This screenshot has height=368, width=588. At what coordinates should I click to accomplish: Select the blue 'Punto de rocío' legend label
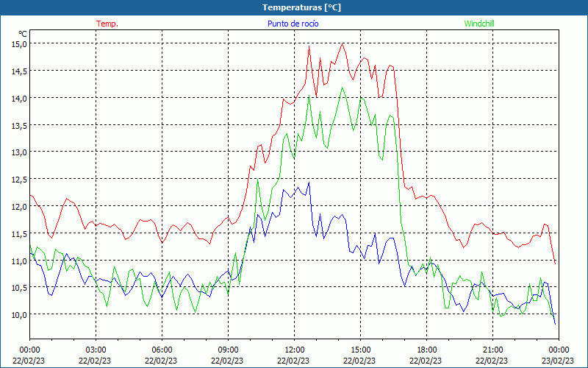pos(293,24)
